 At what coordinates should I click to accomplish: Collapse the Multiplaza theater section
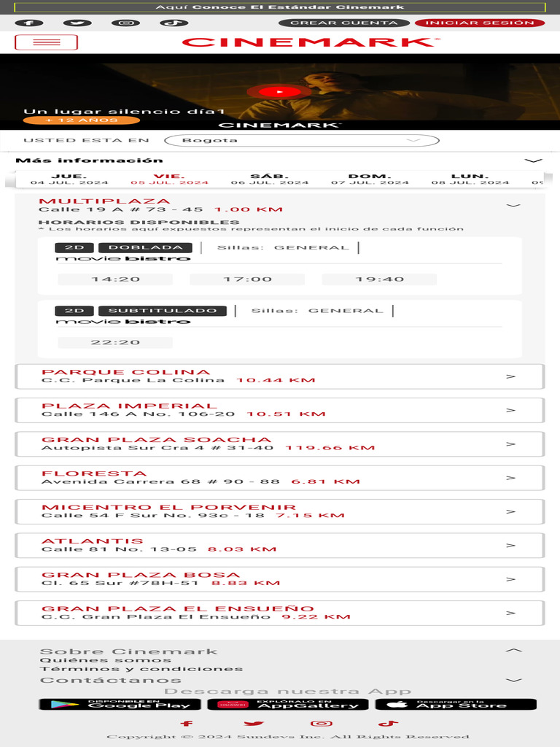[x=513, y=206]
